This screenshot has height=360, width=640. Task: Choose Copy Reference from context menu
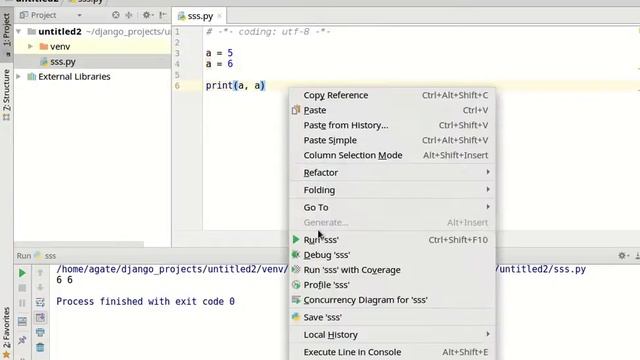[392, 95]
